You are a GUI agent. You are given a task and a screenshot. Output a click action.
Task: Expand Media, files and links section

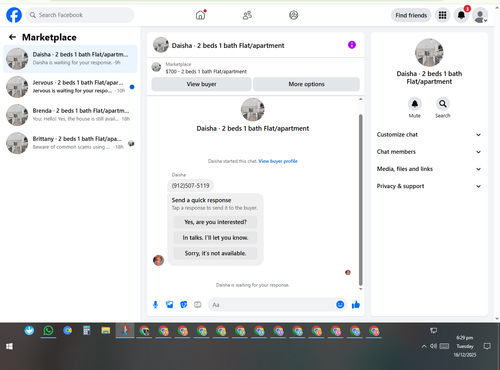(429, 169)
